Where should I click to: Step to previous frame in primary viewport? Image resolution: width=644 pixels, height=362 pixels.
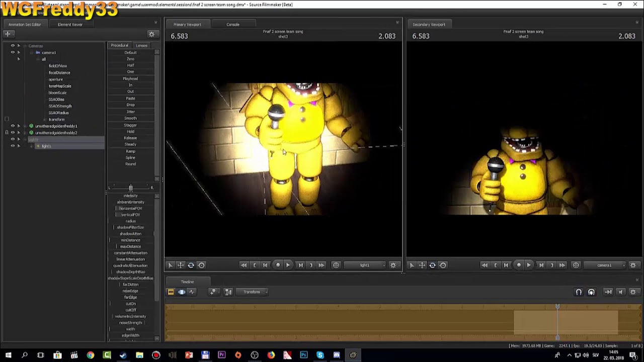[x=265, y=265]
